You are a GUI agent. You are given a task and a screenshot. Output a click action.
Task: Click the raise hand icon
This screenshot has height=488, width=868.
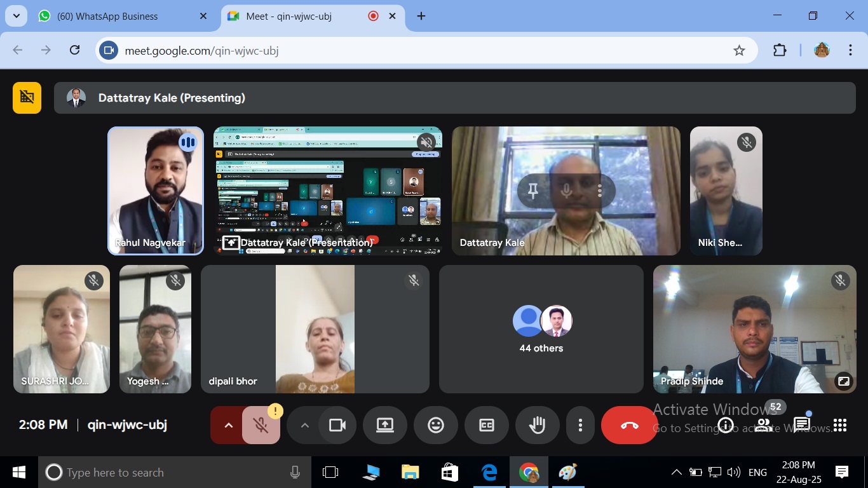pos(538,425)
